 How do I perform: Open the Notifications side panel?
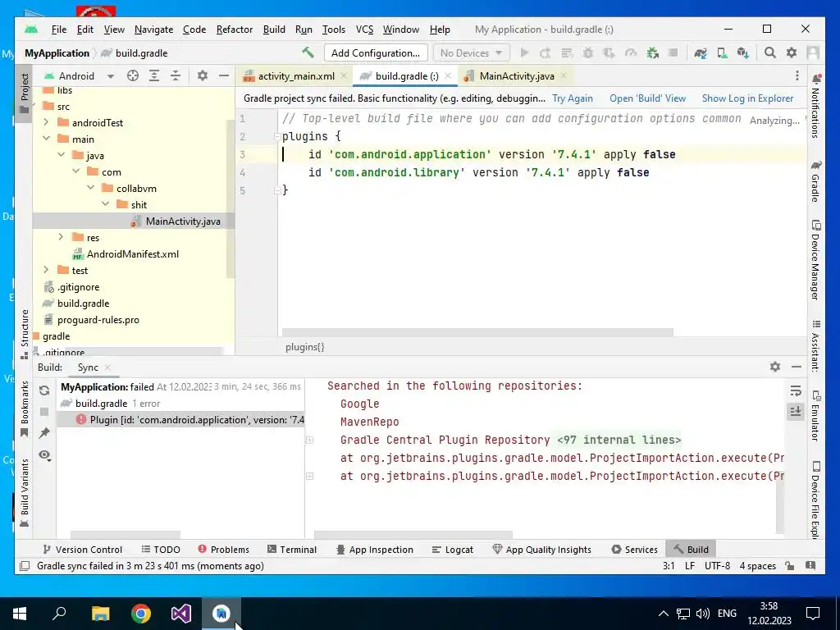pos(815,106)
